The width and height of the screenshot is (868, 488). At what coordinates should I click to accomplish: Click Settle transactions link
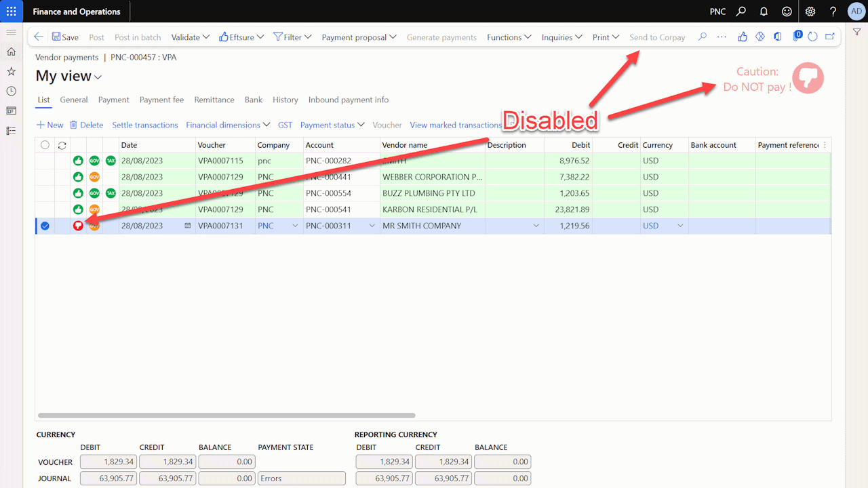click(x=145, y=125)
